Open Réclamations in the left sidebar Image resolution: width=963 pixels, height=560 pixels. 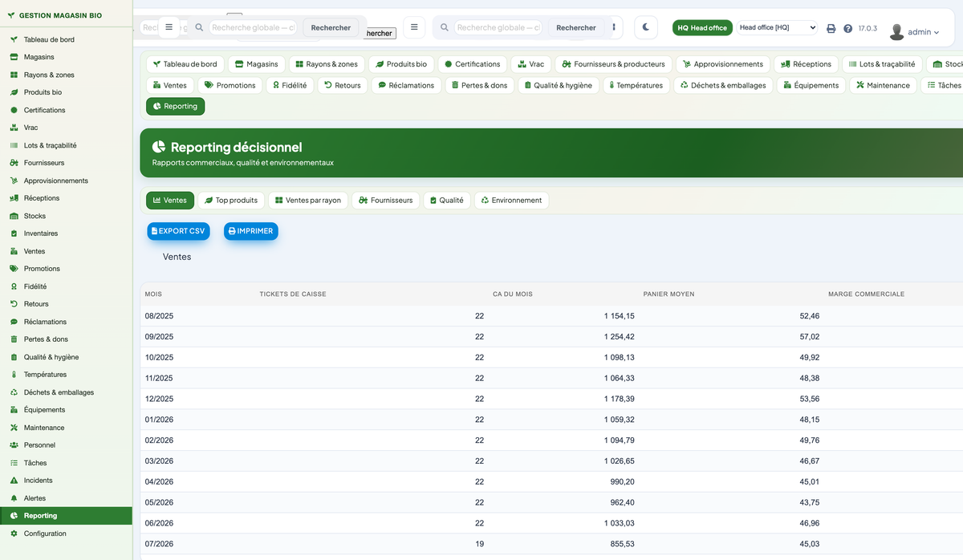pyautogui.click(x=66, y=322)
